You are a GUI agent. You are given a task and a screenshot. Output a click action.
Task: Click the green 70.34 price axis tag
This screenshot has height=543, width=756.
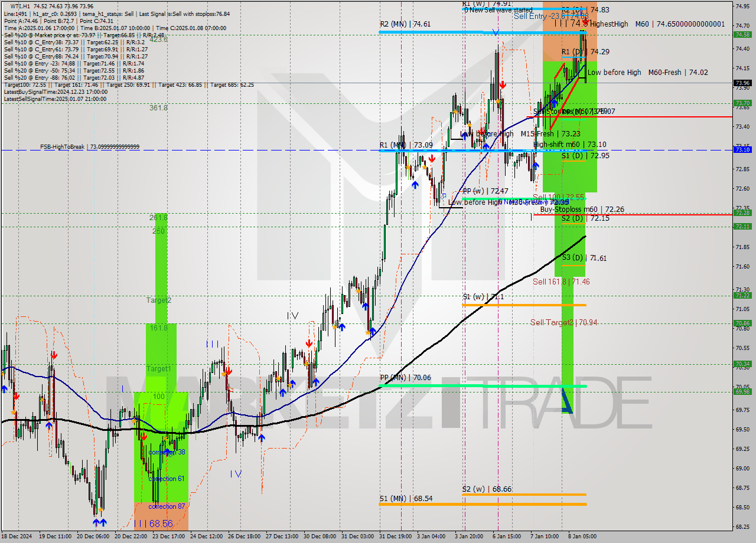click(x=742, y=364)
